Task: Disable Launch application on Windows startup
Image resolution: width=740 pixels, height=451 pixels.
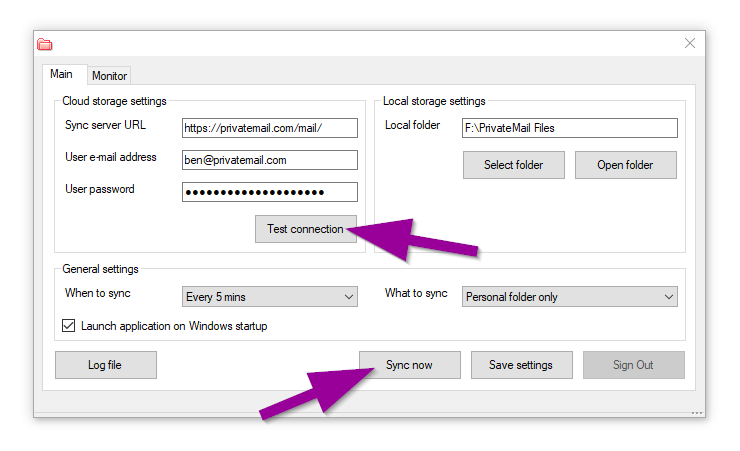Action: click(69, 326)
